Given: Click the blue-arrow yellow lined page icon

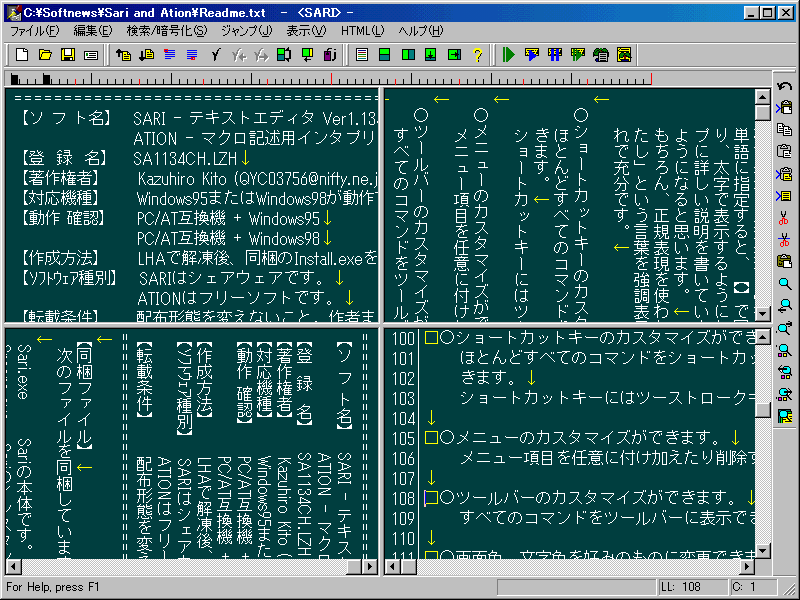Looking at the screenshot, I should 785,195.
